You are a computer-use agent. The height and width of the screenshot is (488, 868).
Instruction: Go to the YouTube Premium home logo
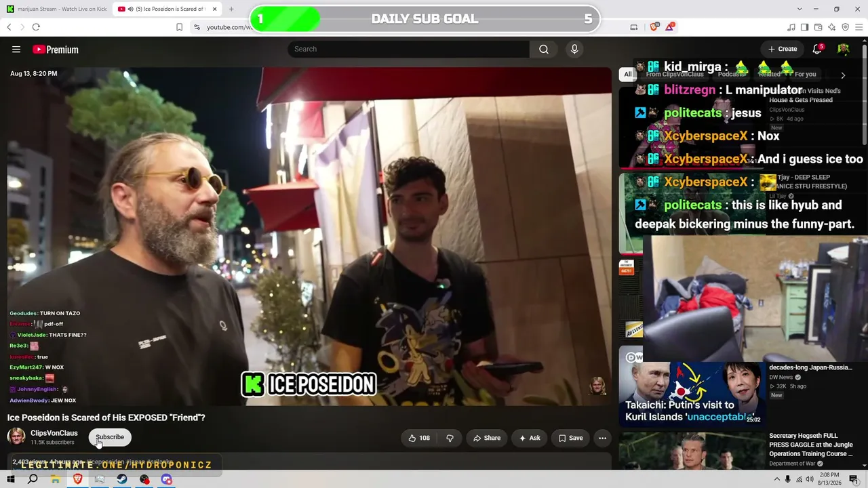pyautogui.click(x=56, y=49)
